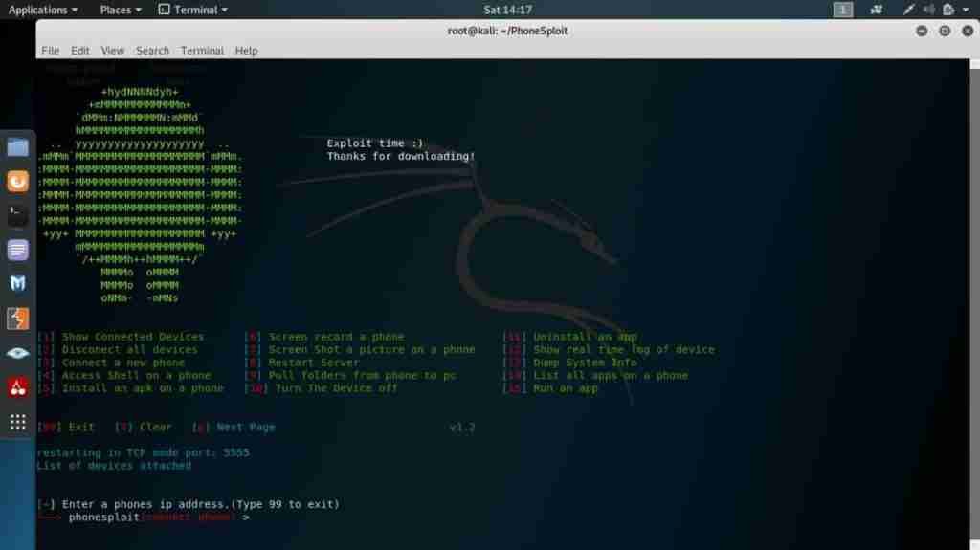Click the screen recording tray icon
The image size is (980, 550).
pos(877,10)
